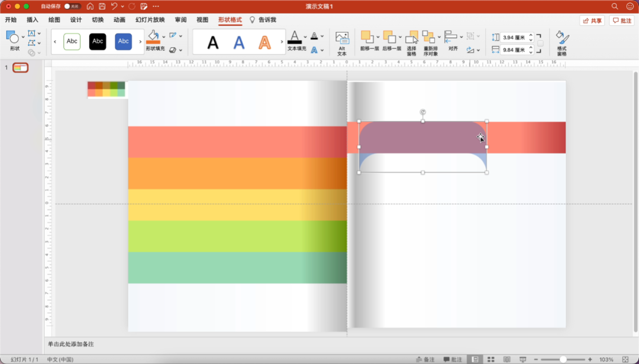Viewport: 639px width, 364px height.
Task: Click the 批注 button in ribbon header
Action: pos(622,20)
